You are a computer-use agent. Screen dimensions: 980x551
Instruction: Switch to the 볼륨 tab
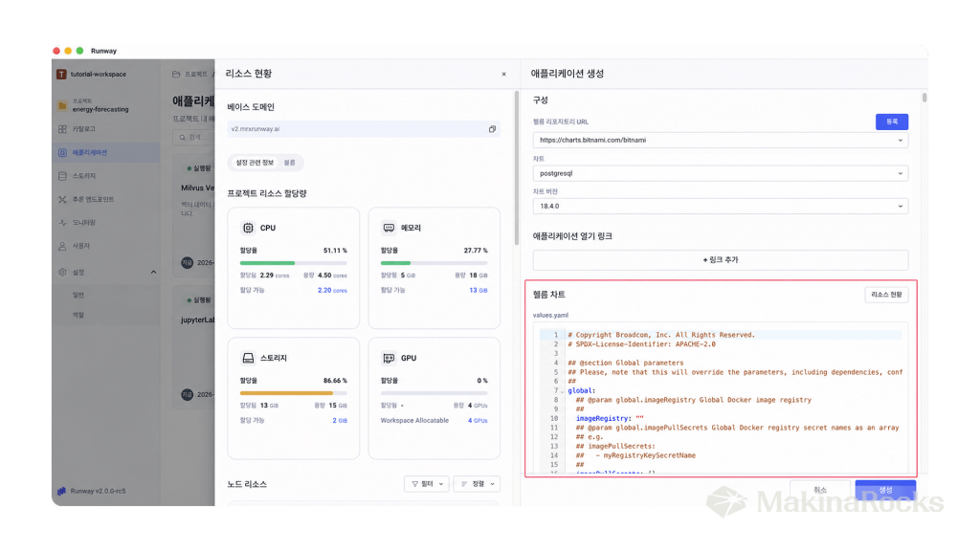289,163
